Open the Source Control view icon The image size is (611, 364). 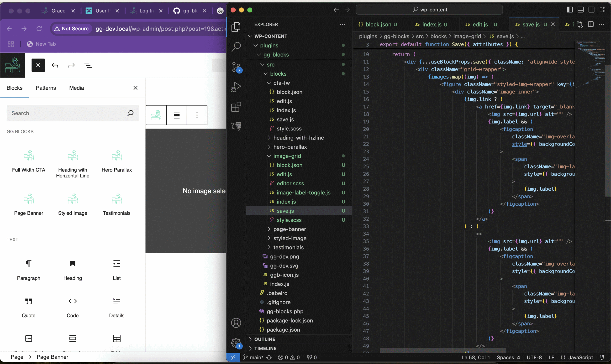236,67
